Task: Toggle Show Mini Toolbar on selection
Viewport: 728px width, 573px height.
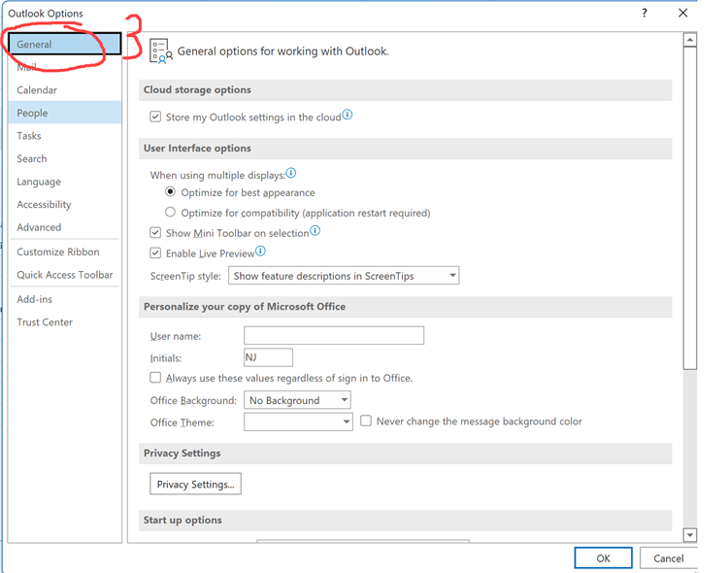Action: [x=155, y=232]
